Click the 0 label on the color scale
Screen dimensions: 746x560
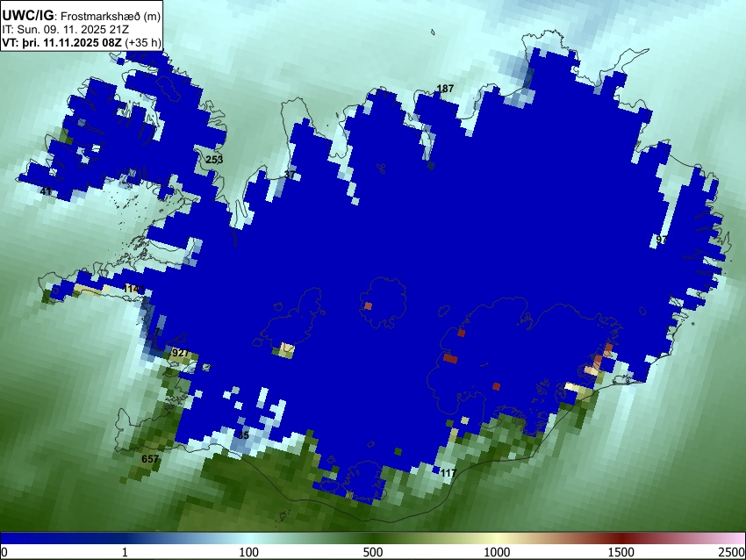tap(4, 552)
